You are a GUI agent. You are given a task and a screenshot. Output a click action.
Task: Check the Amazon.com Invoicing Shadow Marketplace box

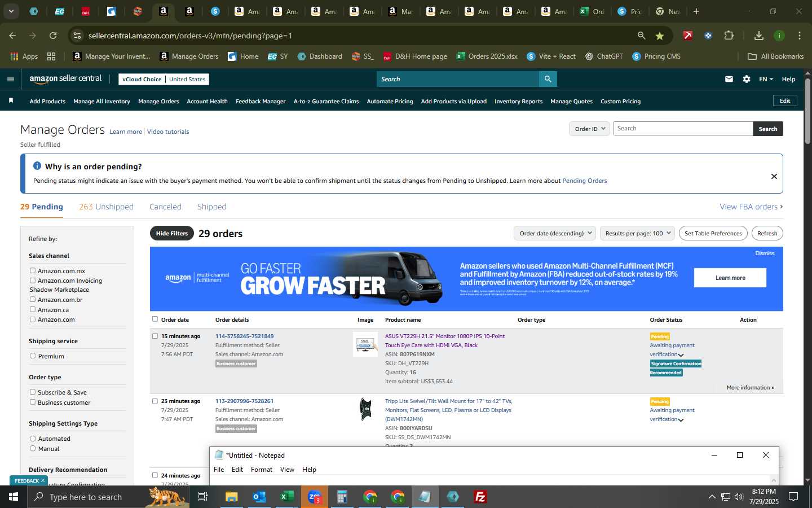[33, 281]
